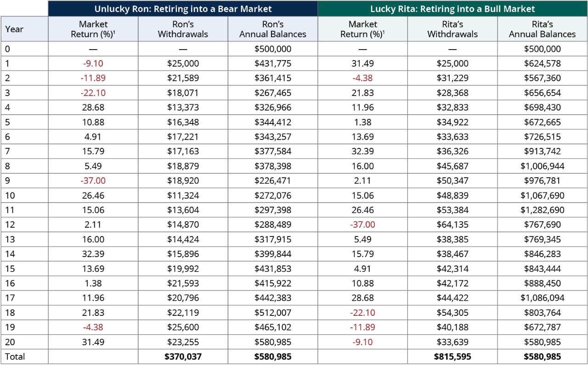
Task: Select Ron's year 9 balance $226,471
Action: (273, 180)
